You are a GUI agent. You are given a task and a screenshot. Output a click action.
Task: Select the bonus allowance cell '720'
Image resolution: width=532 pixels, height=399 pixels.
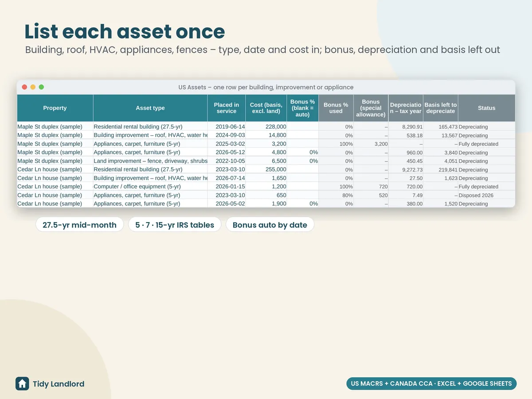pos(371,187)
